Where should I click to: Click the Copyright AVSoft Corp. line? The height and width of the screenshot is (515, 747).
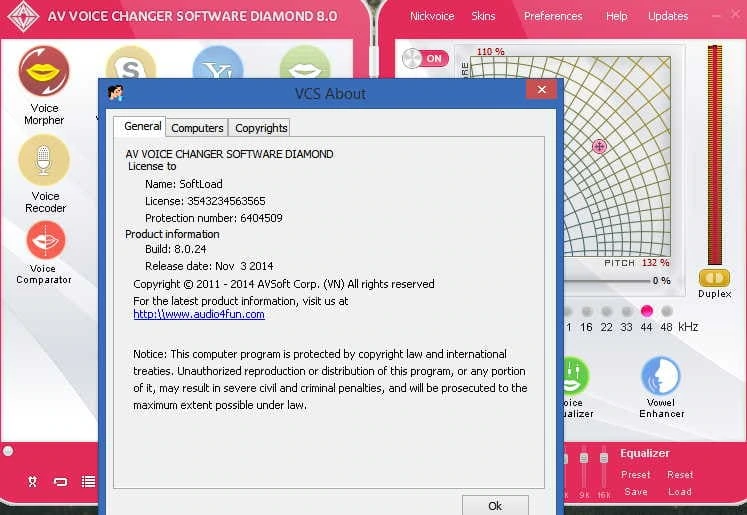[x=283, y=284]
